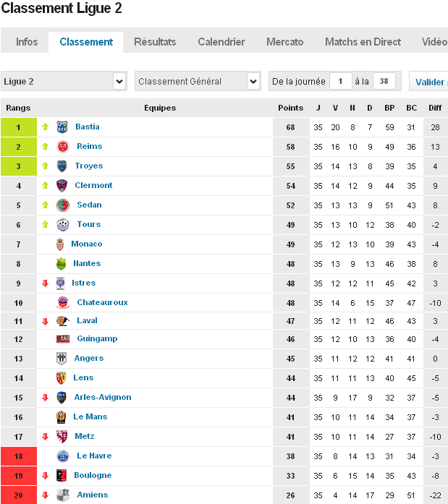Select the Mercato tab
The image size is (448, 504).
pyautogui.click(x=284, y=42)
